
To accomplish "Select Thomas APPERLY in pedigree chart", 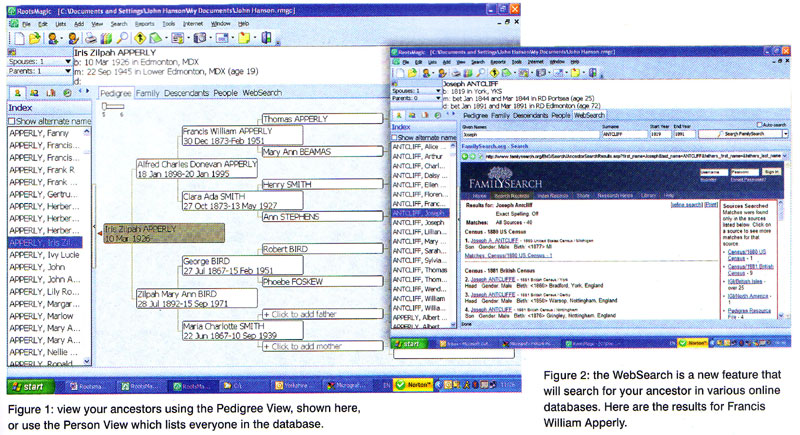I will point(322,119).
